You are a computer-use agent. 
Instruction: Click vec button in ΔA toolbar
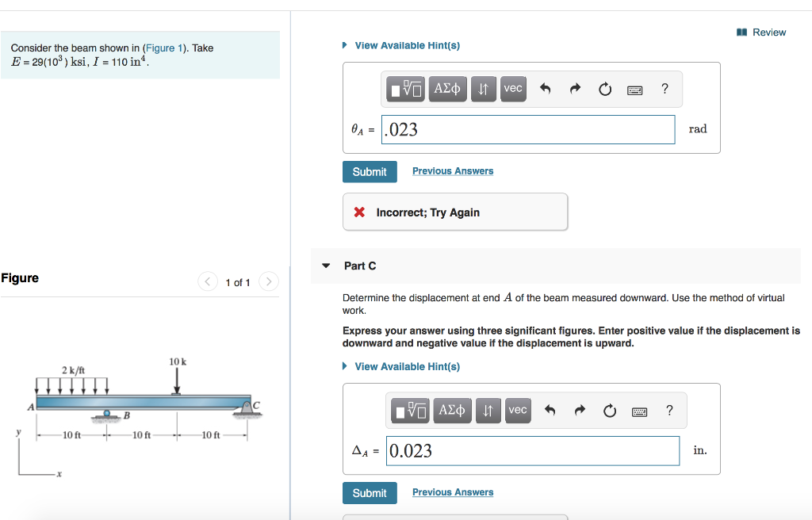518,411
